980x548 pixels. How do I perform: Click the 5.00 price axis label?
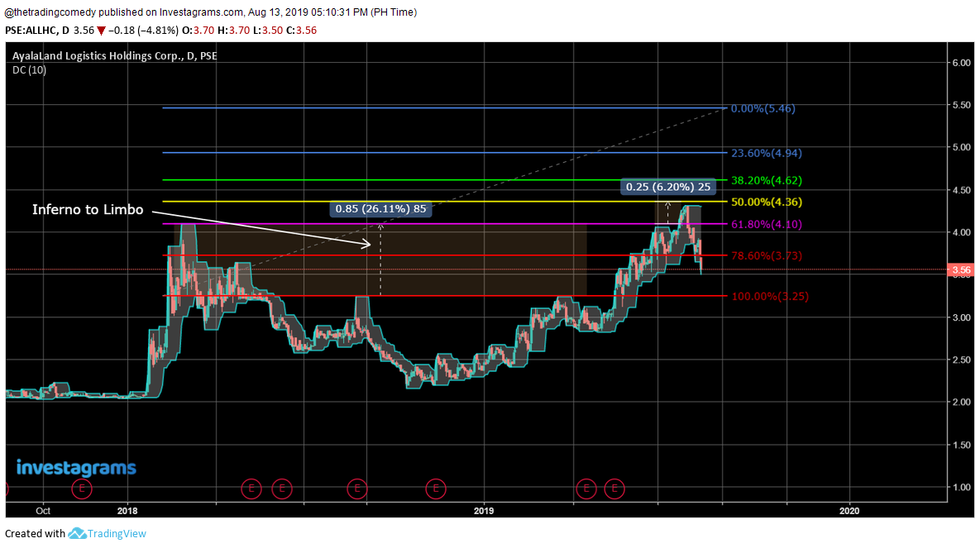(x=962, y=147)
